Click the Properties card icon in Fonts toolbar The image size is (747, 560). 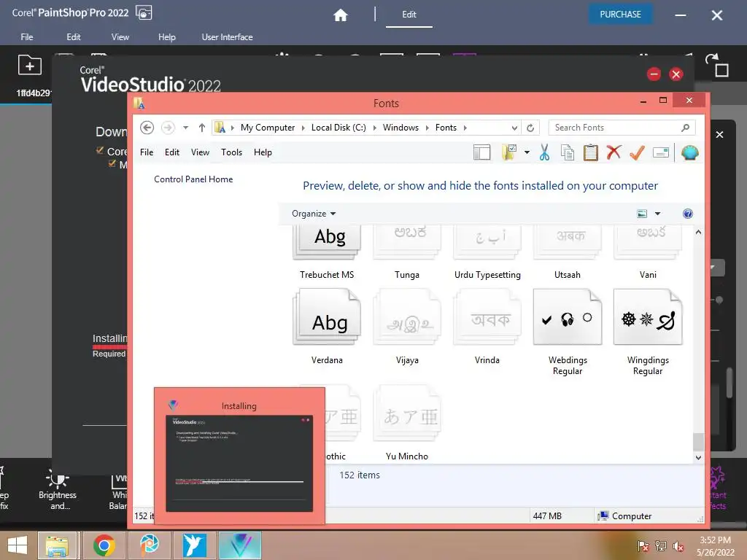661,152
